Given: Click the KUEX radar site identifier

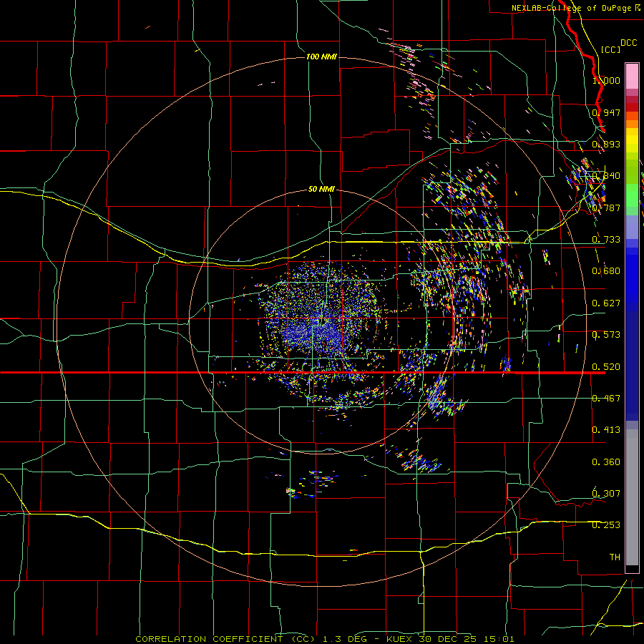Looking at the screenshot, I should click(x=401, y=639).
